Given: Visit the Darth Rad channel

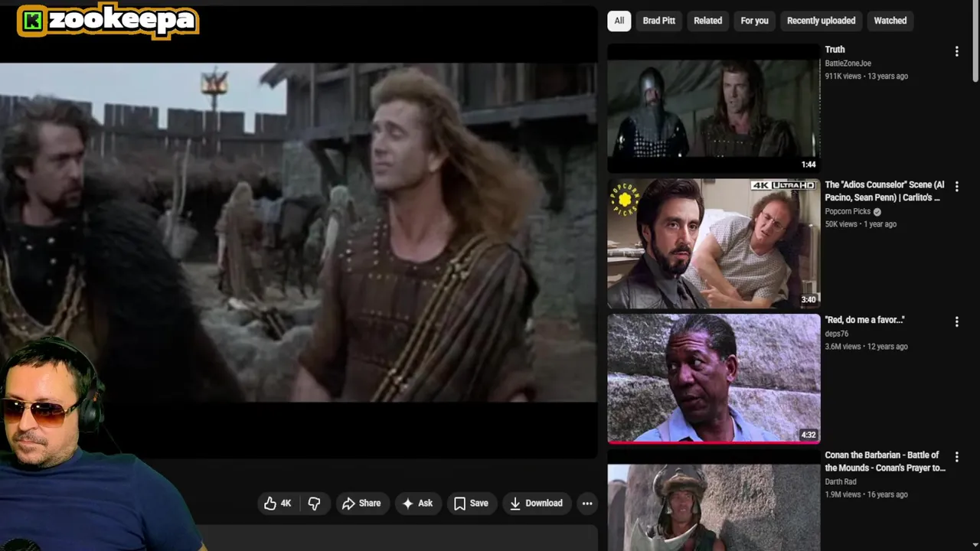Looking at the screenshot, I should coord(840,481).
